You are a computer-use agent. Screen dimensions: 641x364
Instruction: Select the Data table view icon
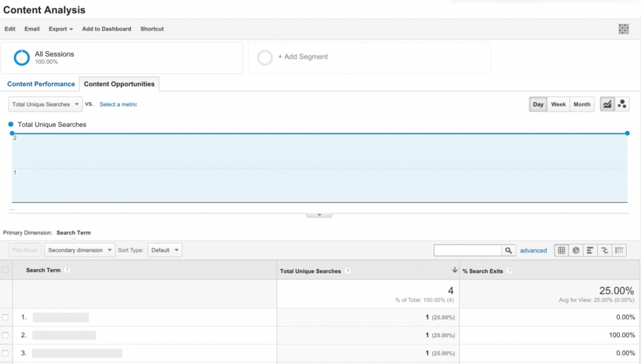click(562, 250)
